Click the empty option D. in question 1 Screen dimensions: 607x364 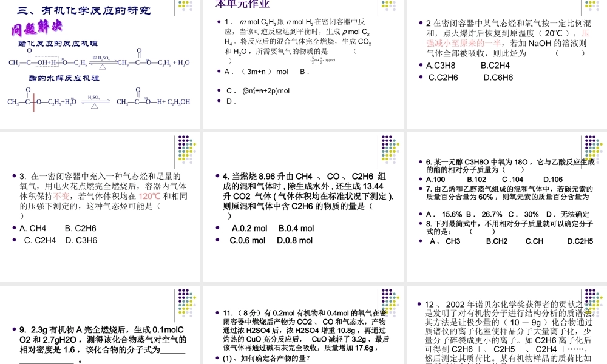tap(231, 101)
